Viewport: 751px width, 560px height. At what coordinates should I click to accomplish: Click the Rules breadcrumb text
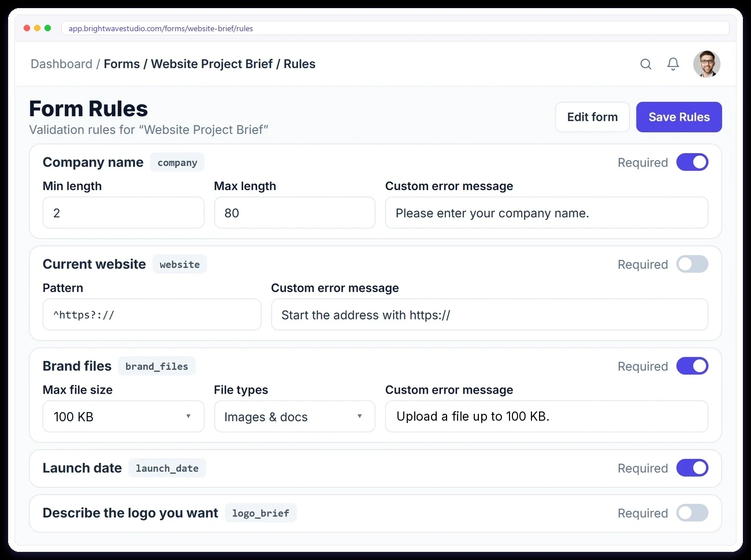299,64
